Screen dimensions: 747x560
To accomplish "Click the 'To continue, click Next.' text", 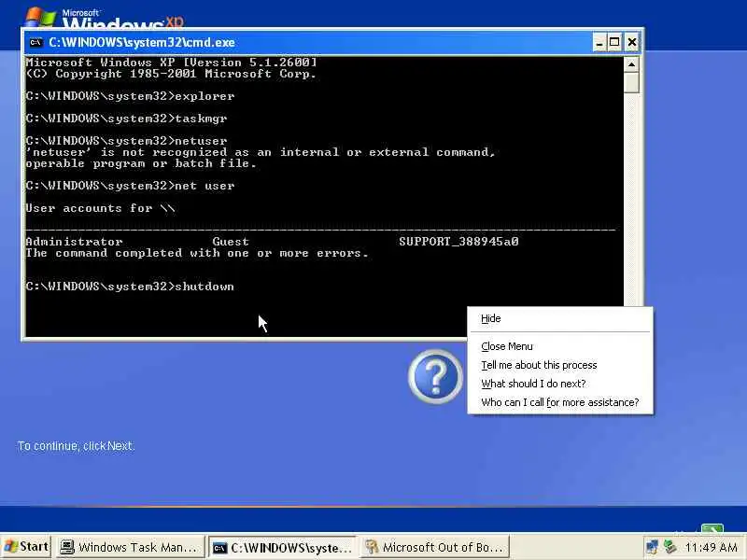I will pyautogui.click(x=77, y=446).
